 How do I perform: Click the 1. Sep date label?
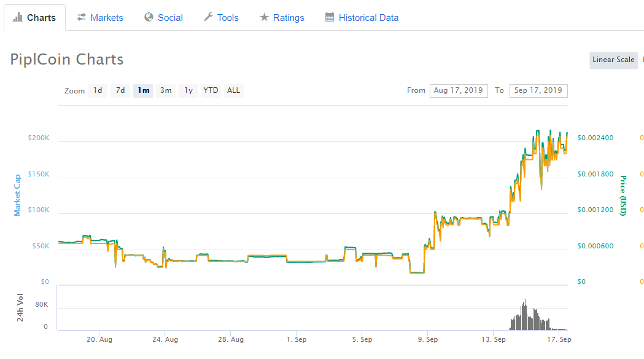297,340
